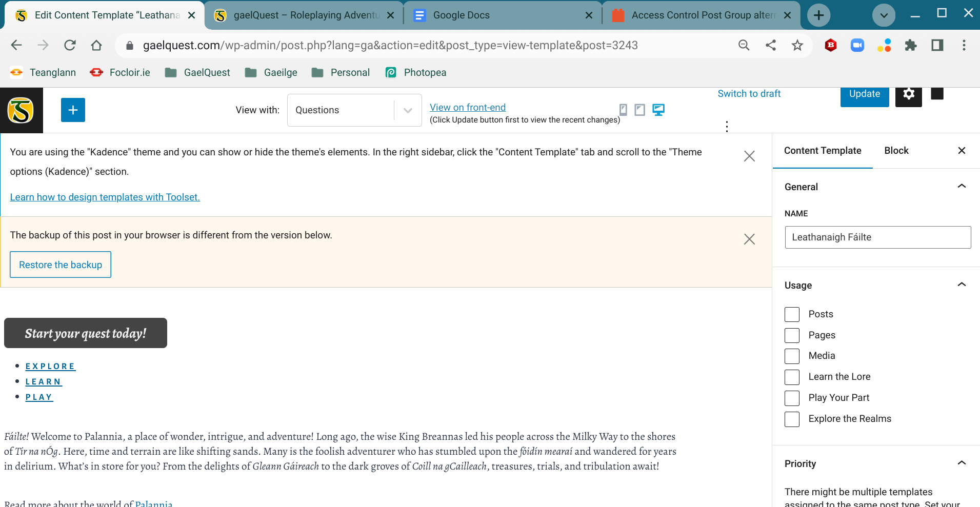Switch to gaelQuest Roleplaying browser tab
The height and width of the screenshot is (507, 980).
click(x=305, y=15)
